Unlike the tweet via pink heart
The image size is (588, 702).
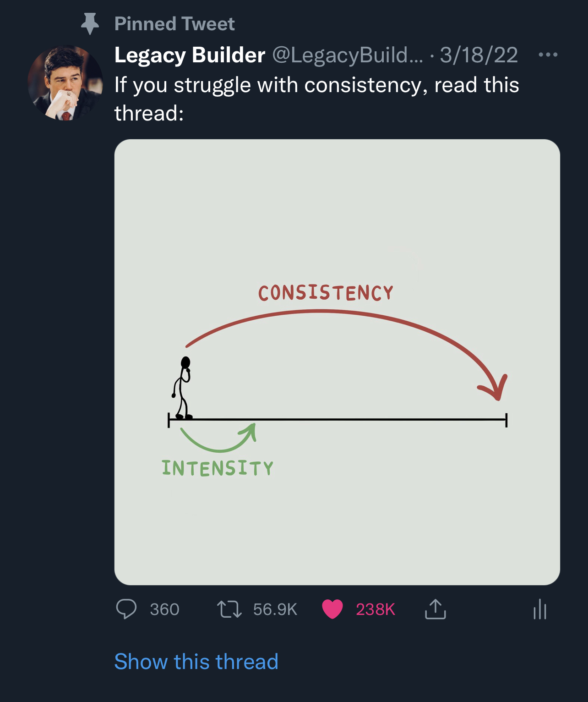coord(332,609)
